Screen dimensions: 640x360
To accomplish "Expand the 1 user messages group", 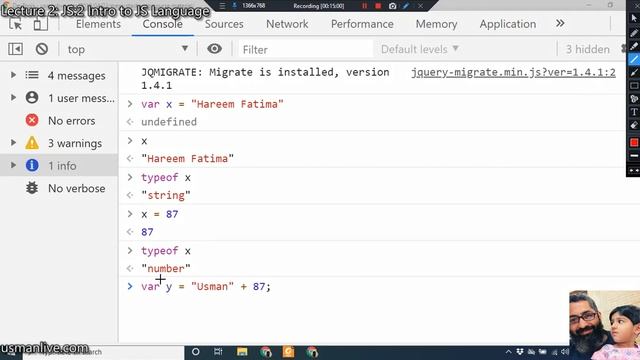I will 13,98.
